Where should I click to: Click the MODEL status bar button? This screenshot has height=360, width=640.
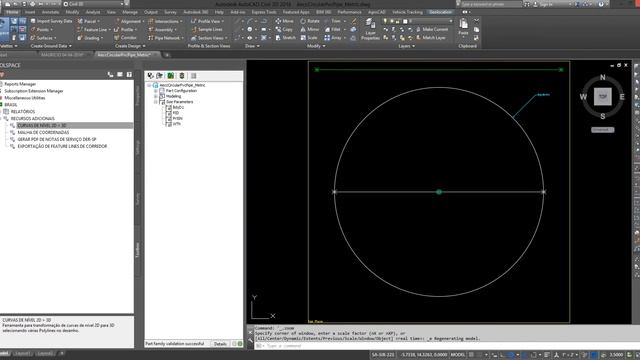tap(458, 355)
